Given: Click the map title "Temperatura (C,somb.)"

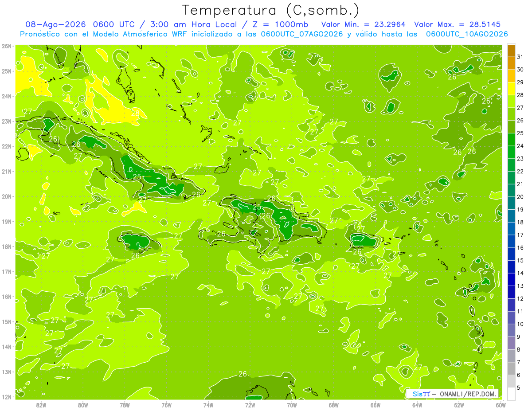Looking at the screenshot, I should [270, 10].
